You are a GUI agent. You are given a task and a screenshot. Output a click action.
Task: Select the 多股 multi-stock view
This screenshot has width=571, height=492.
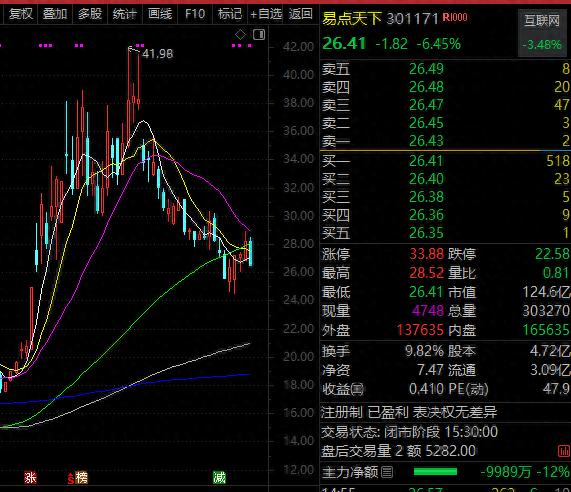(x=90, y=14)
